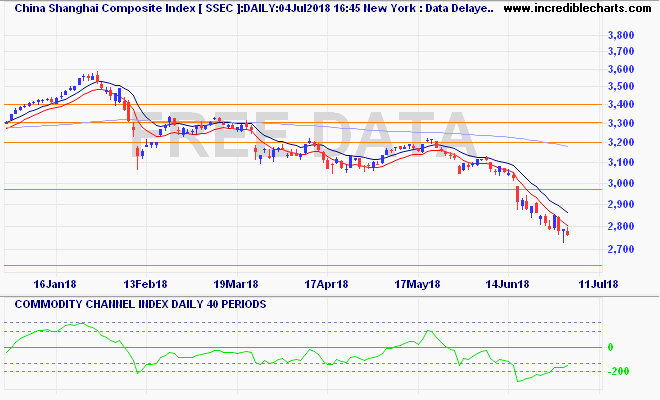Click the 0 label on CCI axis
Viewport: 660px width, 400px height.
pos(609,347)
